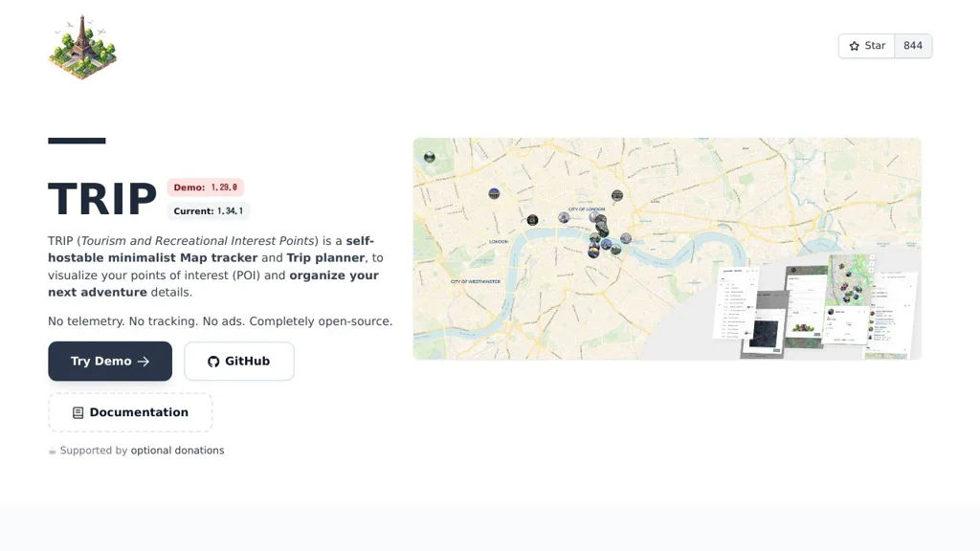
Task: Click the Current 1.34.1 version badge
Action: tap(208, 211)
